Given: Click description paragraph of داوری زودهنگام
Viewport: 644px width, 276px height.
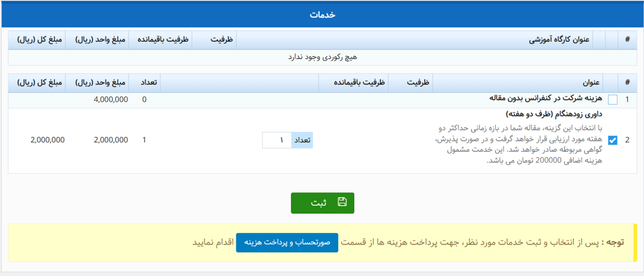Looking at the screenshot, I should click(x=518, y=145).
